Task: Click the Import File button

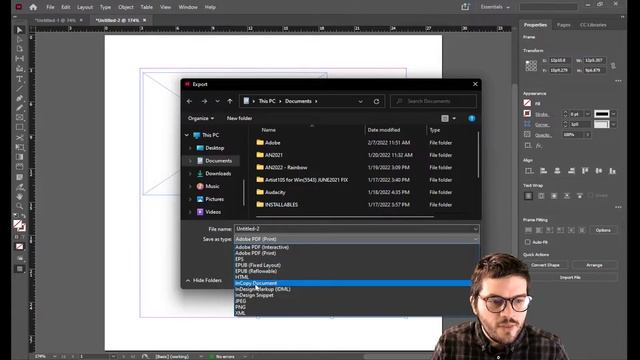Action: 571,278
